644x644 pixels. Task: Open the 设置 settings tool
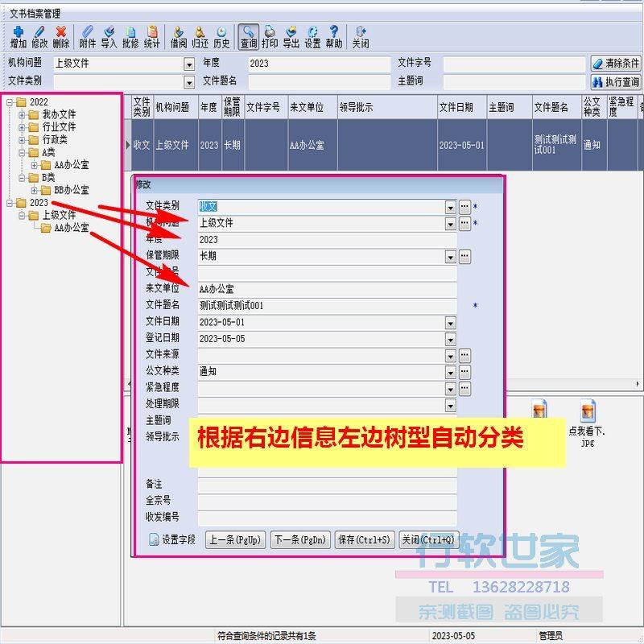[312, 37]
